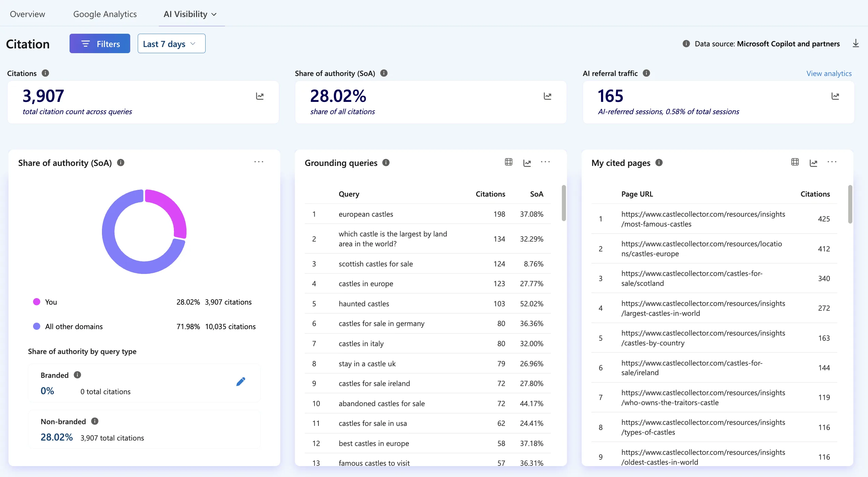The height and width of the screenshot is (477, 868).
Task: Show info for Share of authority donut panel
Action: click(x=121, y=163)
